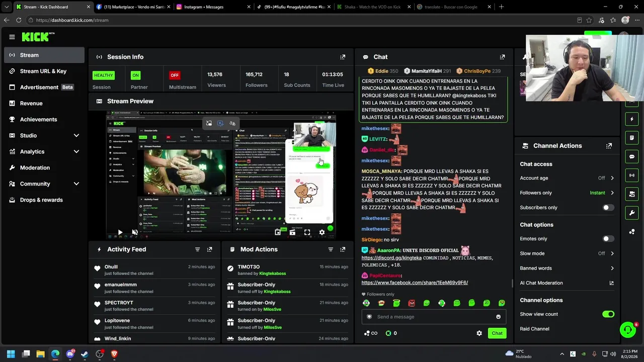Click the notes icon in right rail
This screenshot has width=644, height=362.
tap(632, 138)
